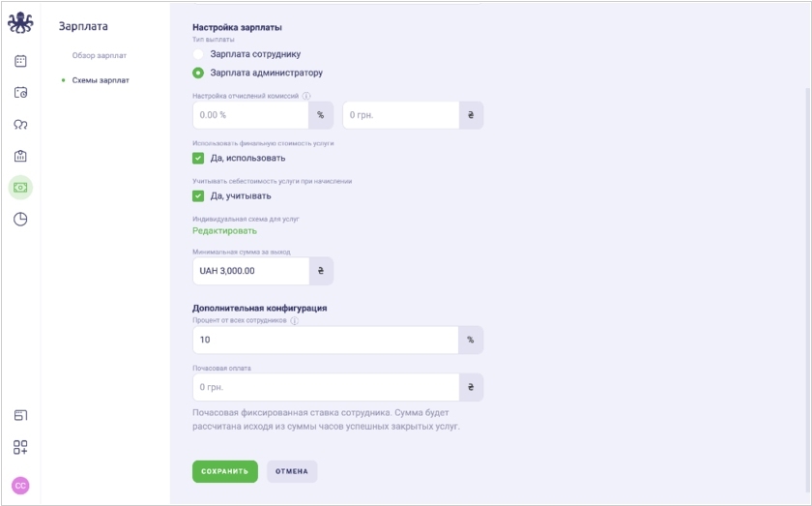Click the "Редактировать" individual scheme link
The width and height of the screenshot is (812, 506).
(224, 230)
